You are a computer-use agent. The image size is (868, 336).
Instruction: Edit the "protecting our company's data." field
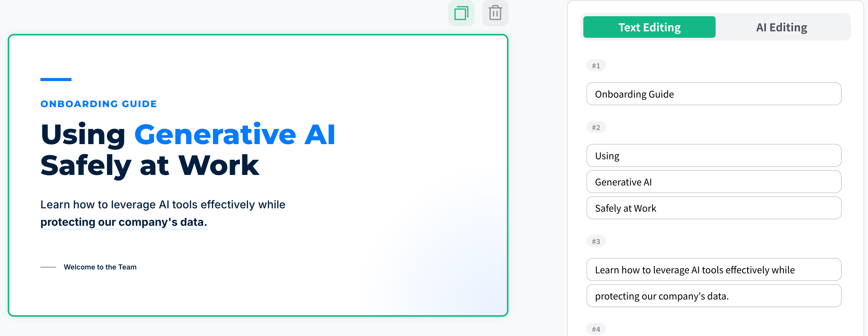pyautogui.click(x=714, y=296)
